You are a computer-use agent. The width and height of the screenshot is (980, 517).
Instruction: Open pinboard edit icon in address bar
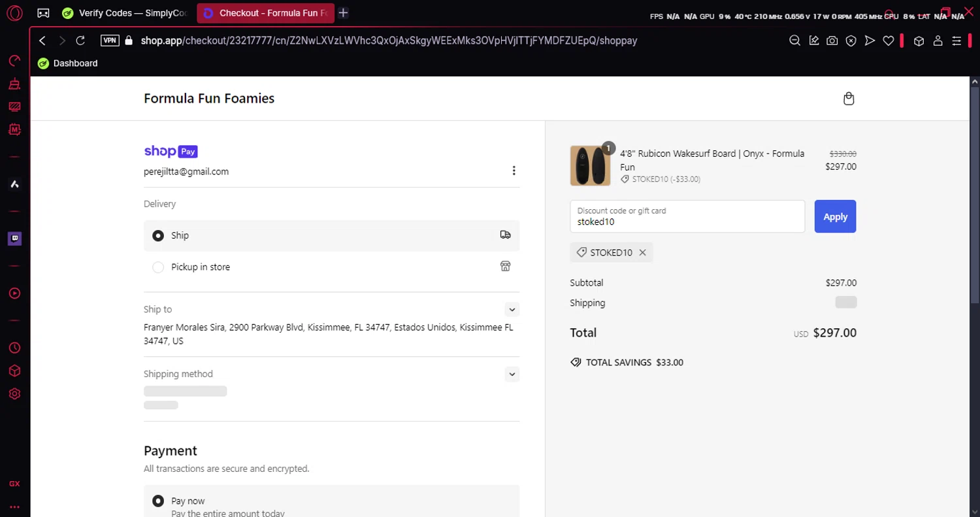click(x=813, y=41)
